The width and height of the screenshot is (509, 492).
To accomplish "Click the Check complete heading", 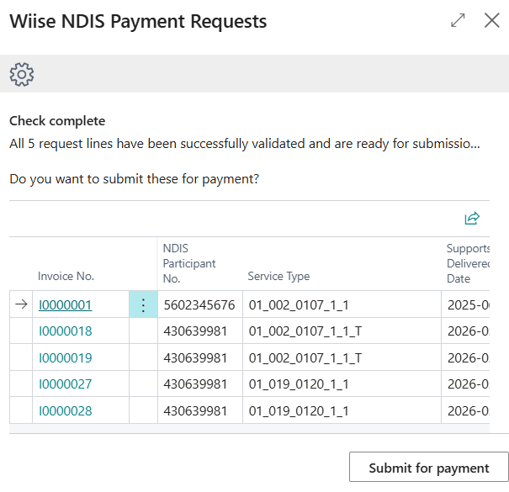I will (x=57, y=121).
